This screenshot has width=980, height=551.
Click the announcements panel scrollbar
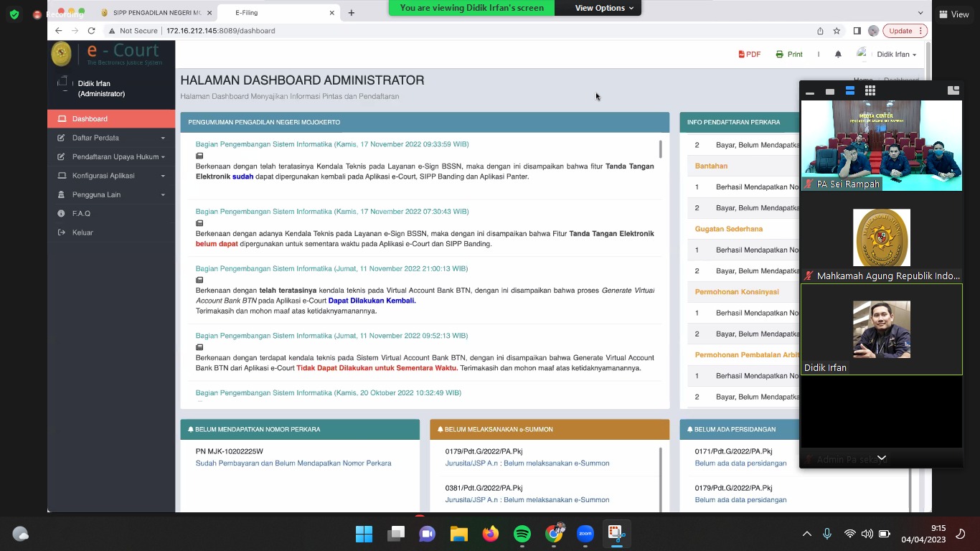click(x=660, y=149)
